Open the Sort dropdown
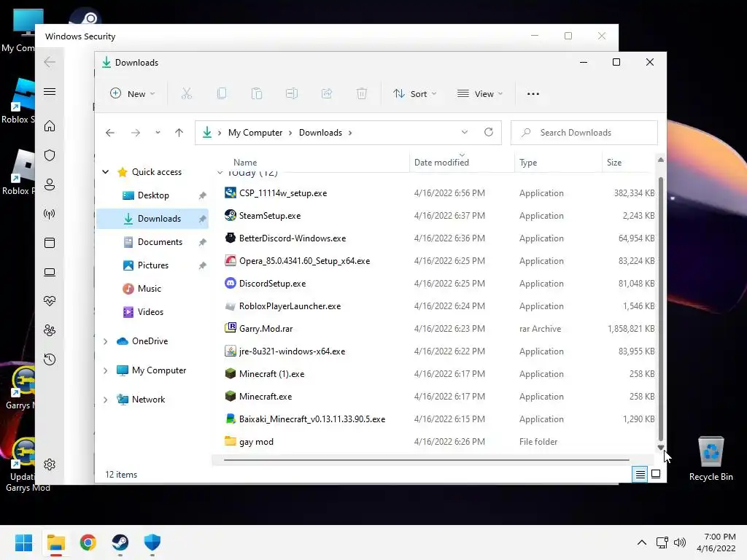The image size is (747, 560). [x=414, y=94]
